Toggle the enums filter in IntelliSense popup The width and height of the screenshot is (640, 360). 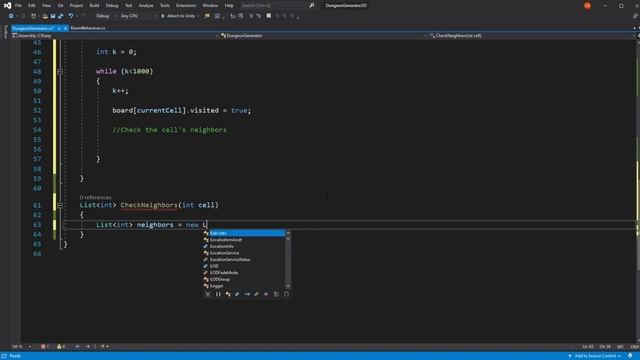pos(256,294)
